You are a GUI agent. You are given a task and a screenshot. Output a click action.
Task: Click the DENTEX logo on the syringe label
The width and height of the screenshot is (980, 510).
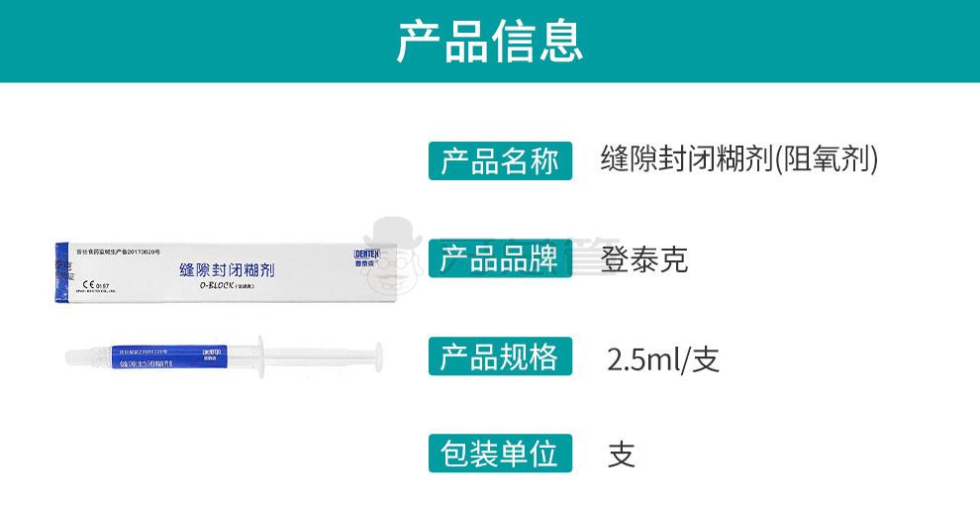pos(212,354)
